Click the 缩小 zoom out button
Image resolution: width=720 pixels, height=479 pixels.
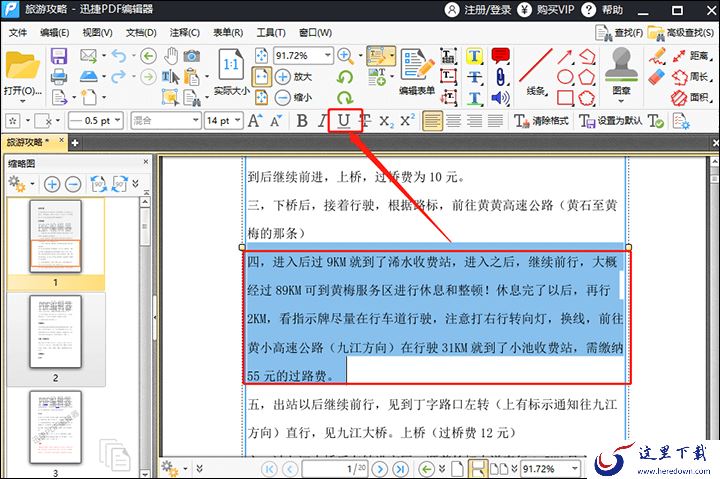coord(294,97)
